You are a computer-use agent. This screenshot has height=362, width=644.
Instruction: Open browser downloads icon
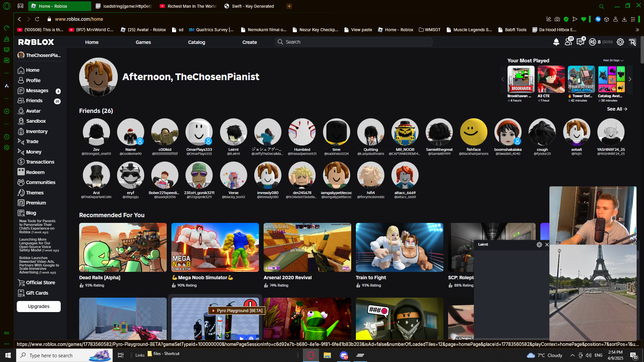point(624,19)
